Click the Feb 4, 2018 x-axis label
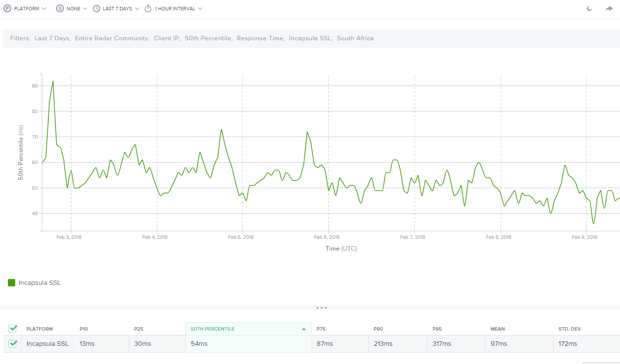The width and height of the screenshot is (620, 364). tap(155, 237)
